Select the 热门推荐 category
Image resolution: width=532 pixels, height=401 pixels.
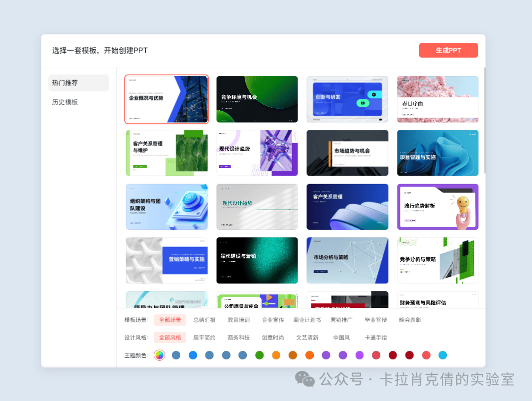coord(66,83)
